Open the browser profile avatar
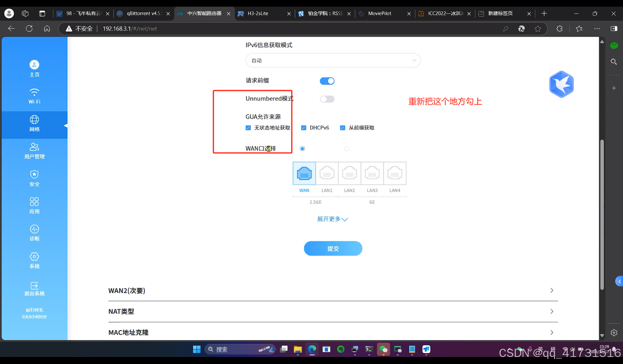Screen dimensions: 623x364 (x=9, y=13)
